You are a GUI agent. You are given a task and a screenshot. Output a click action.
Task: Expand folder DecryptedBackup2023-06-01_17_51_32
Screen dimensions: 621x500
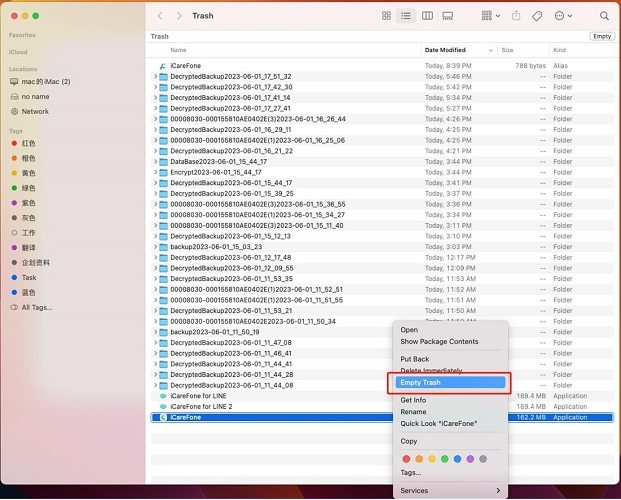pyautogui.click(x=155, y=76)
